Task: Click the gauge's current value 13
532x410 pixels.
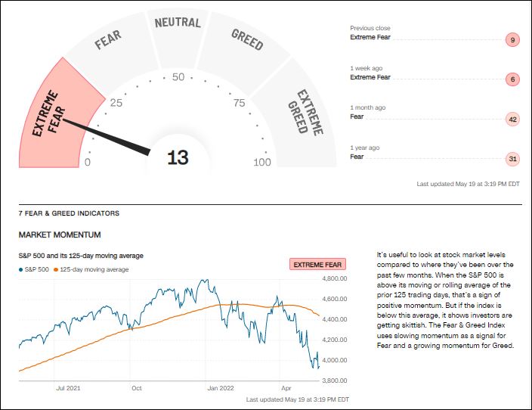Action: point(178,157)
